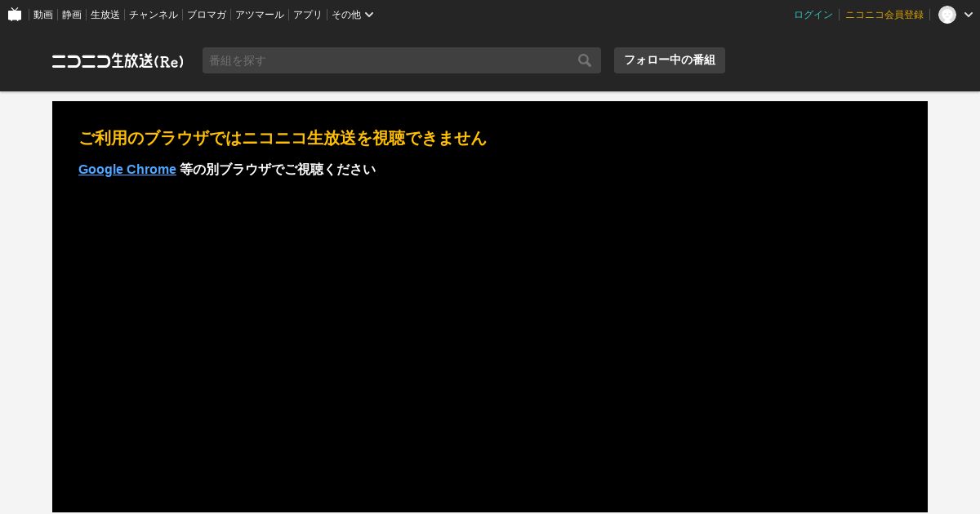Click the ニコニコ会員登録 link

click(884, 15)
